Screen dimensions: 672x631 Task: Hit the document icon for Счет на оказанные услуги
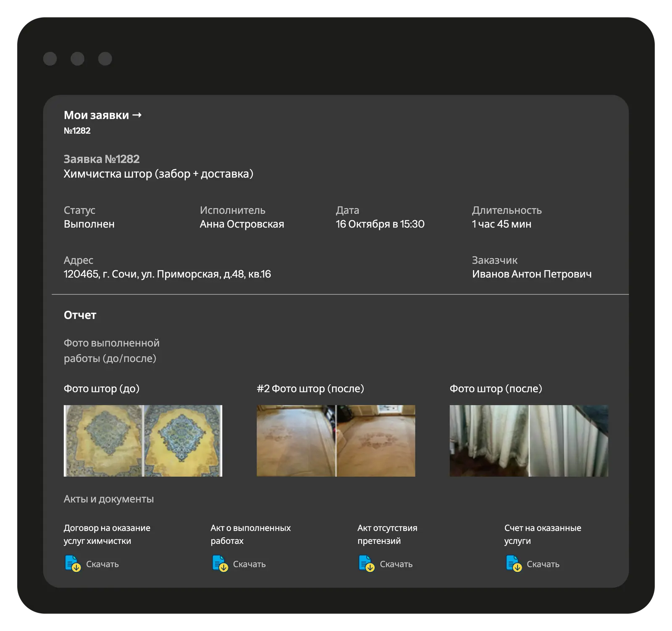click(513, 563)
